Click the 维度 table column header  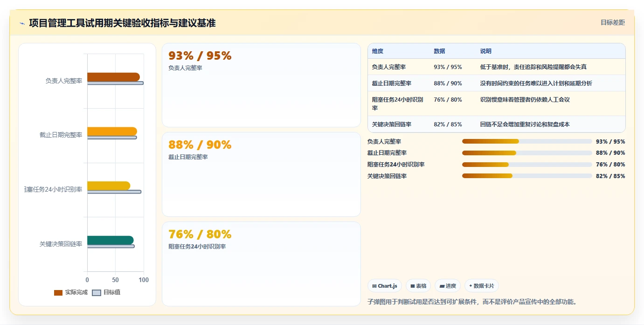pos(378,51)
